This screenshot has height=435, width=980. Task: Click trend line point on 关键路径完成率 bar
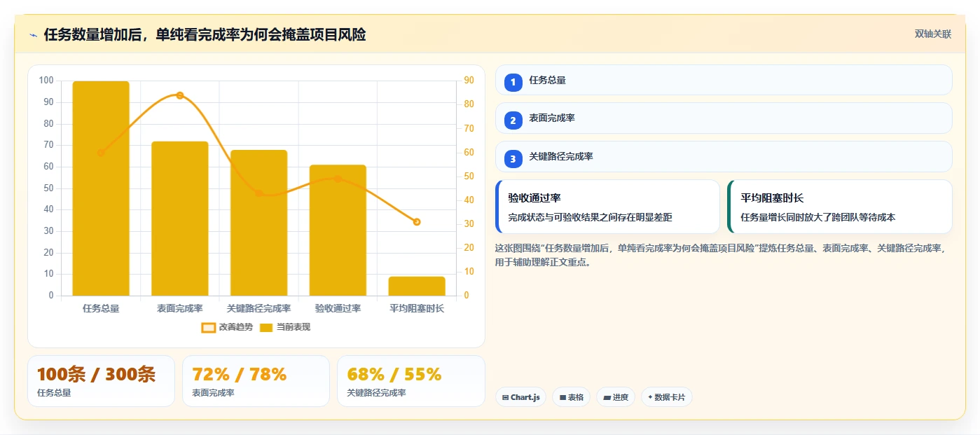coord(258,193)
